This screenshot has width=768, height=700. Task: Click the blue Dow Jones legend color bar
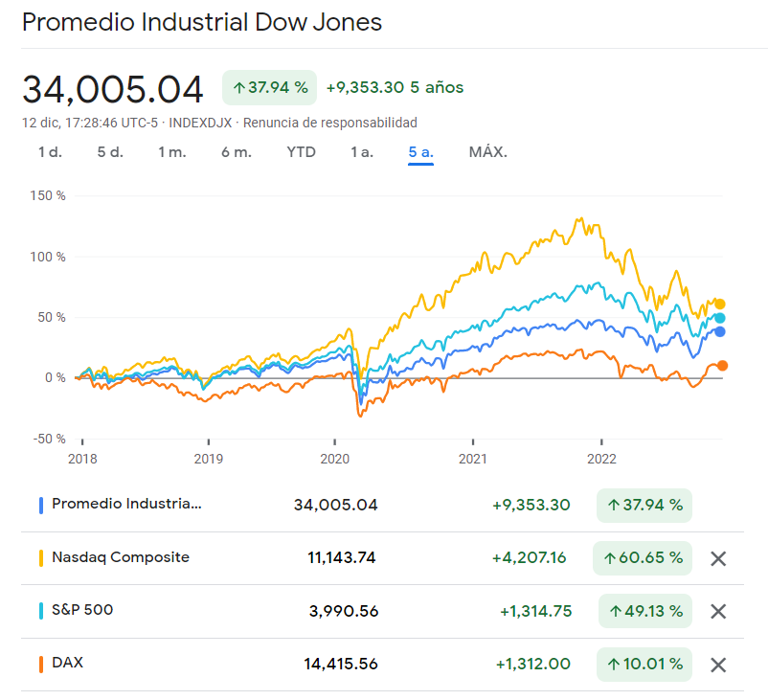point(41,505)
